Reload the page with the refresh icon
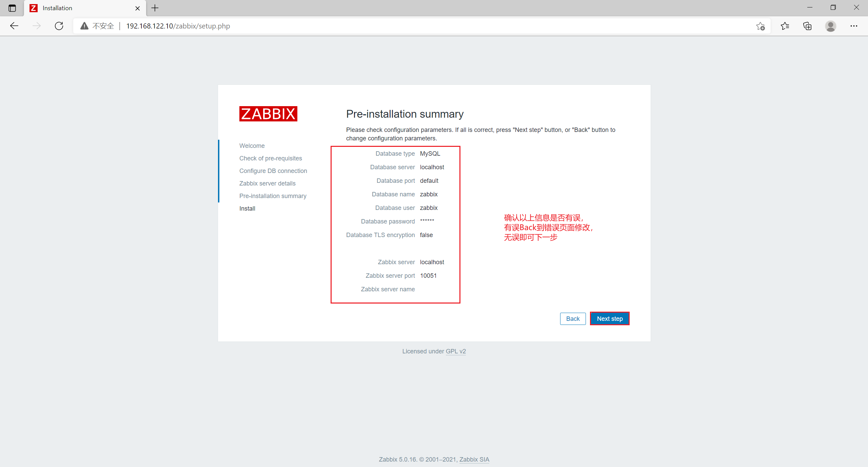The height and width of the screenshot is (467, 868). [x=59, y=26]
